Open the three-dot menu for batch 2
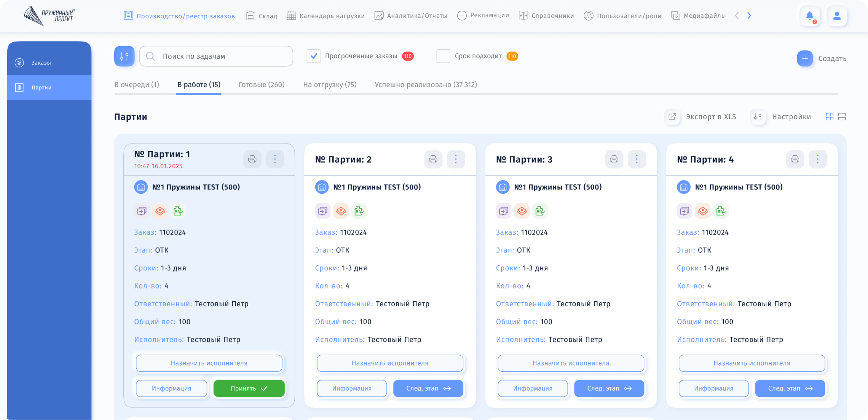Screen dimensions: 868x420 pyautogui.click(x=456, y=159)
